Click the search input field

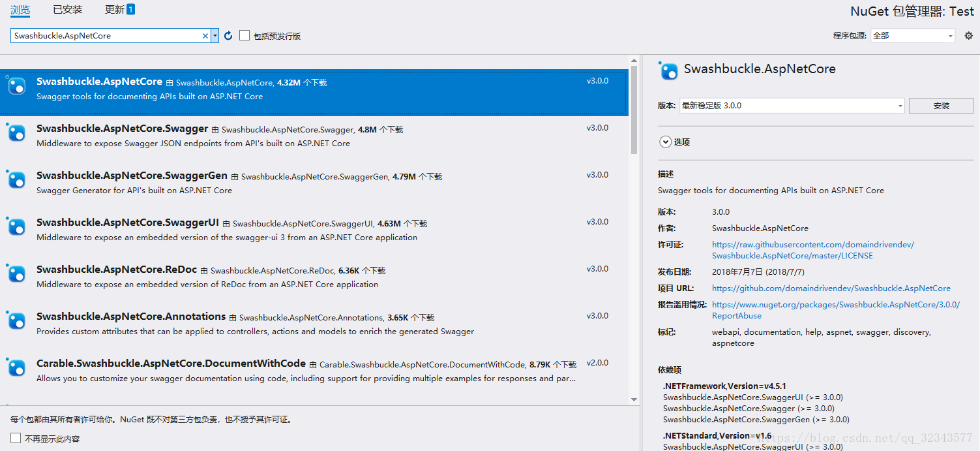click(x=106, y=36)
